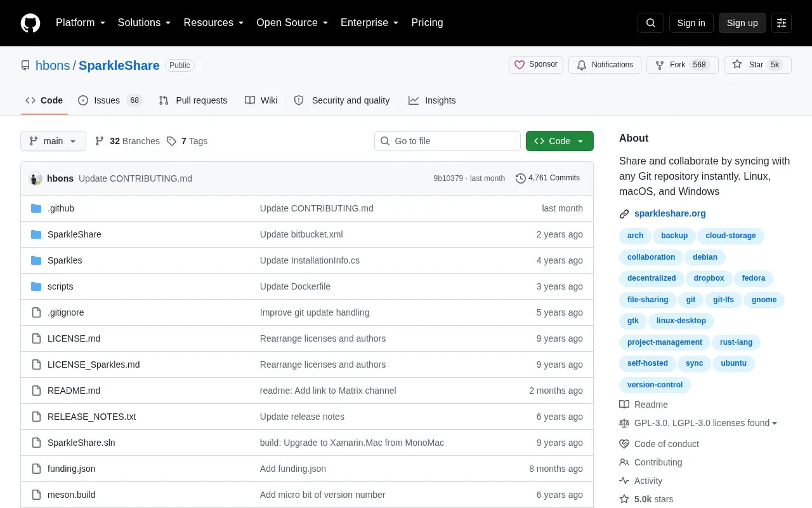Open Code of conduct link
The image size is (812, 508).
[x=659, y=444]
